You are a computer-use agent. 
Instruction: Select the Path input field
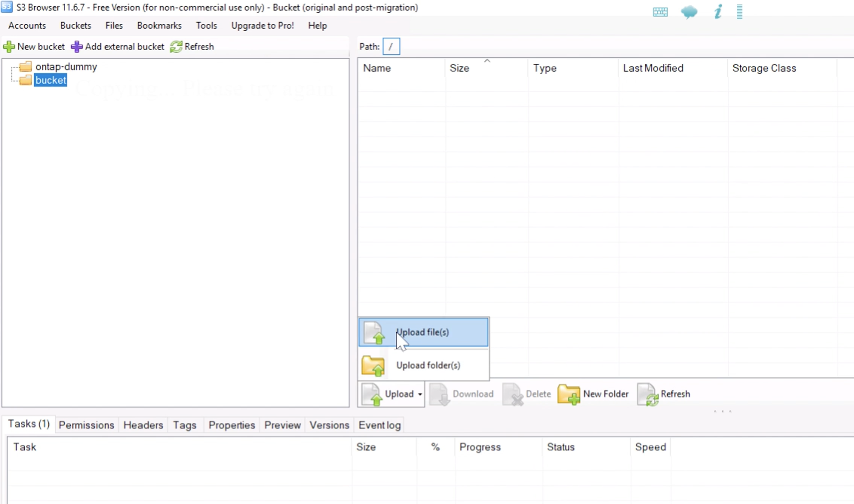[x=391, y=46]
